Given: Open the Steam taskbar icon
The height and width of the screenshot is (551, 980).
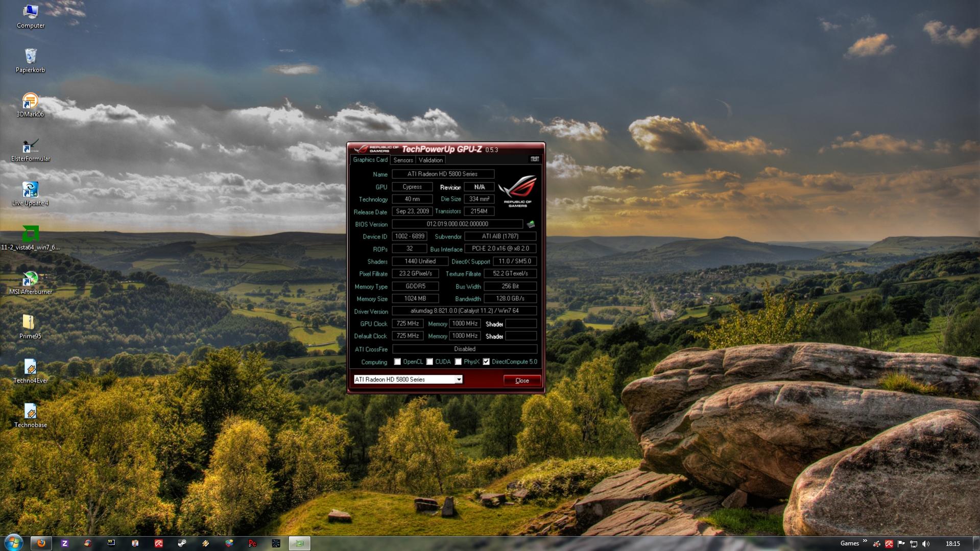Looking at the screenshot, I should [182, 543].
